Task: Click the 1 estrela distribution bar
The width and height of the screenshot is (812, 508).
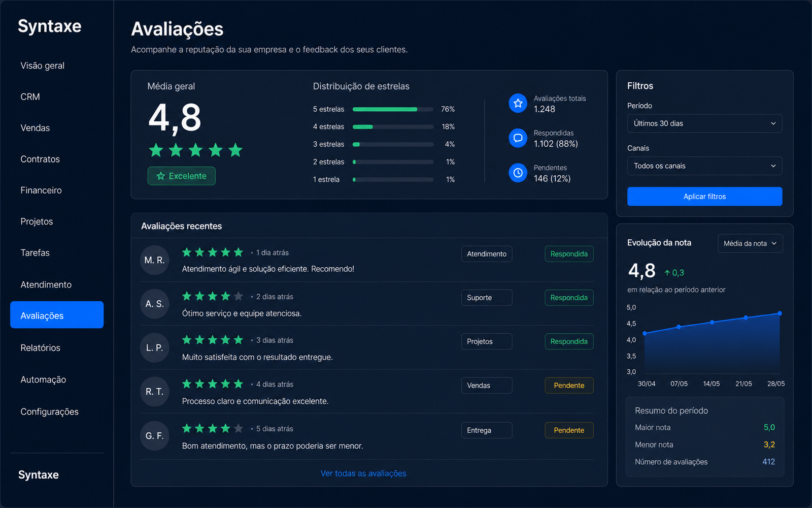Action: (393, 179)
